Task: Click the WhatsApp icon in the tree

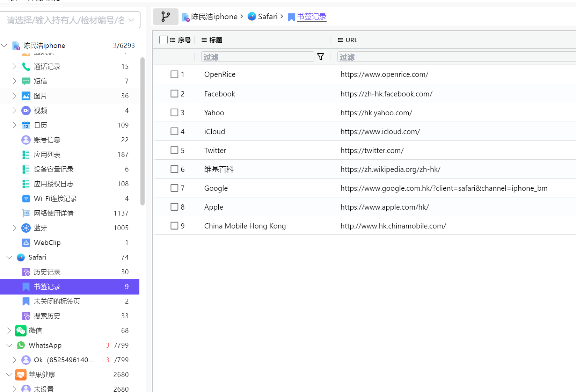Action: 21,345
